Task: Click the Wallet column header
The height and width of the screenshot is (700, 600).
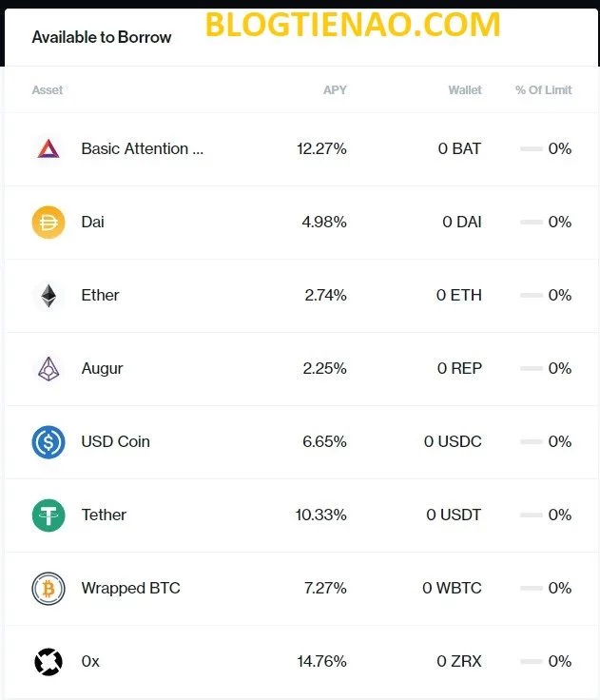Action: point(465,90)
